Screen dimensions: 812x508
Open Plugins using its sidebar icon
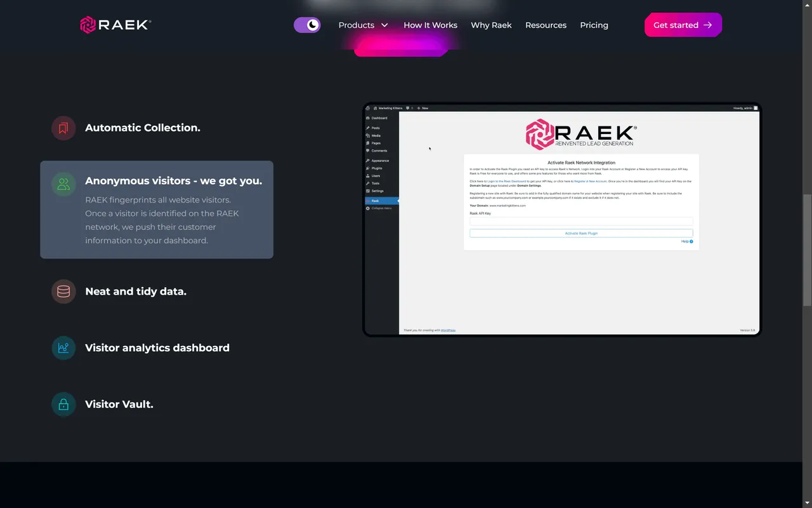pyautogui.click(x=368, y=168)
